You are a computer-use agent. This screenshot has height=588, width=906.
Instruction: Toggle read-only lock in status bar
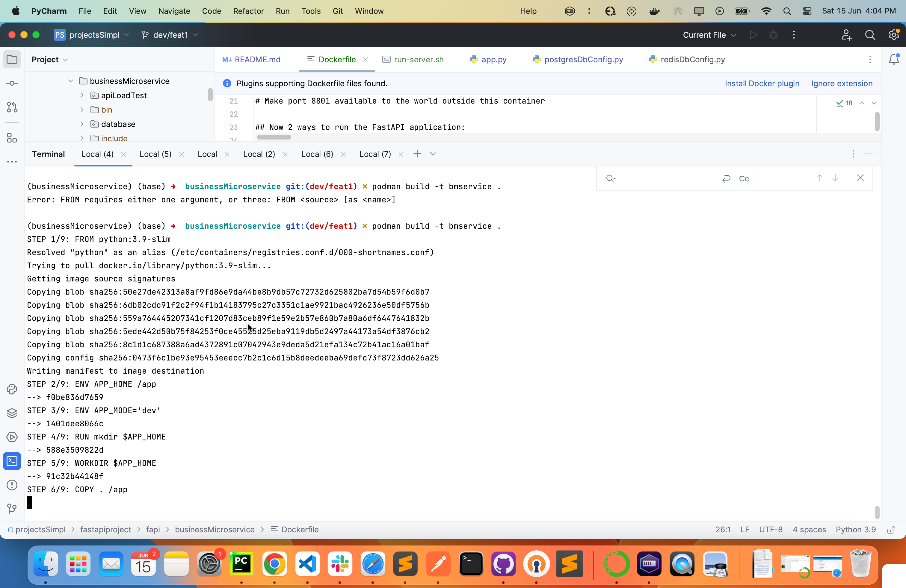(891, 530)
